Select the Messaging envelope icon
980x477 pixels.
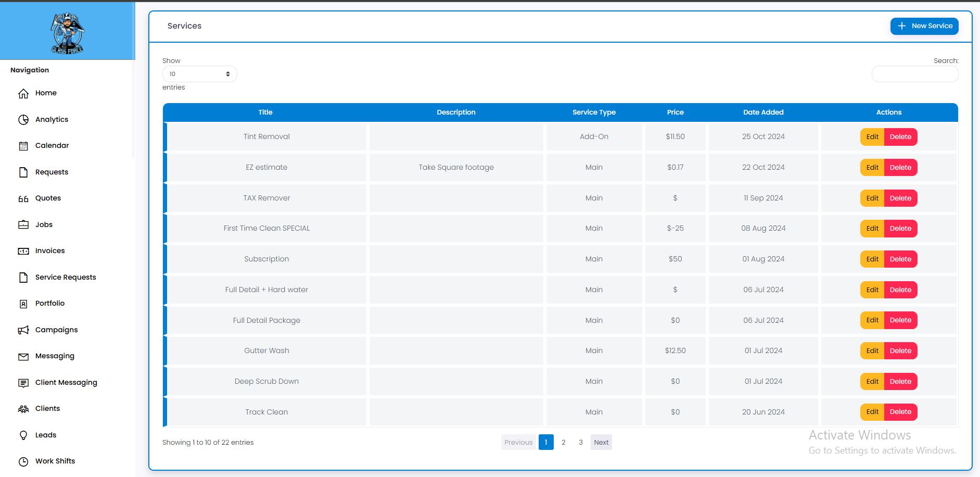[x=23, y=357]
